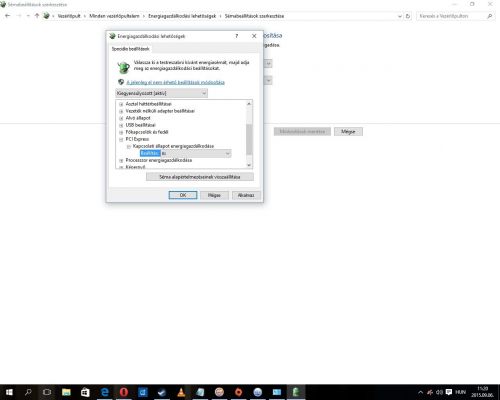This screenshot has height=400, width=500.
Task: Expand the Alvó állapot node
Action: point(121,118)
